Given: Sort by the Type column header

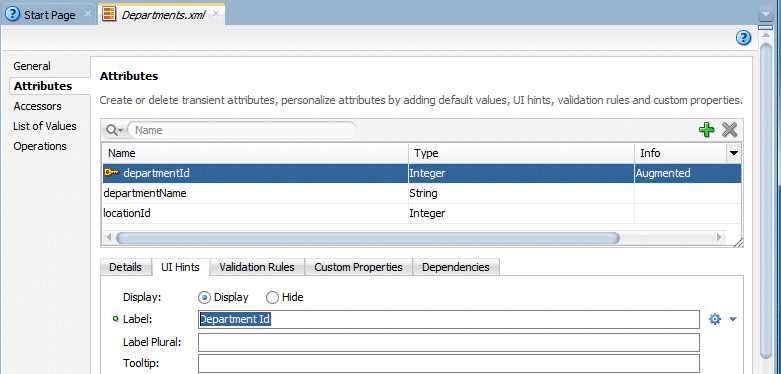Looking at the screenshot, I should (521, 153).
